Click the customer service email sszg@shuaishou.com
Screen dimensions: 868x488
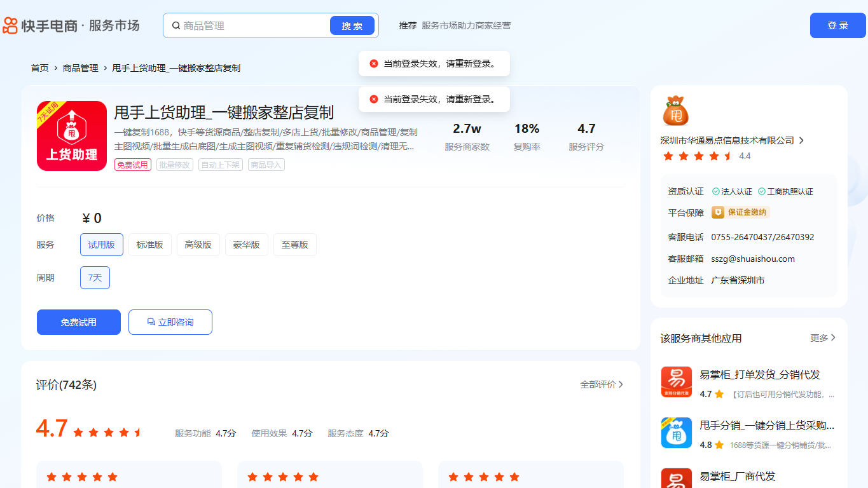coord(753,259)
